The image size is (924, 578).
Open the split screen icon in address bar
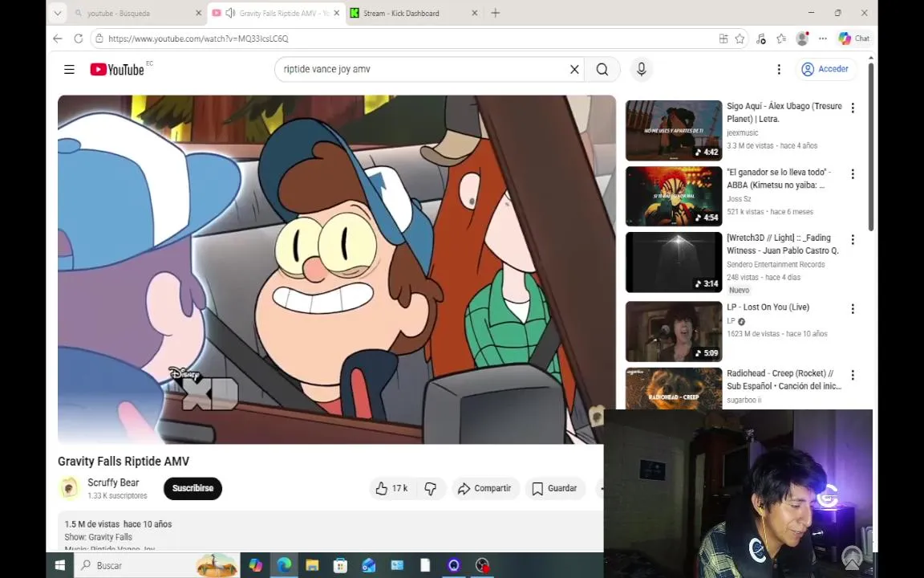(723, 39)
